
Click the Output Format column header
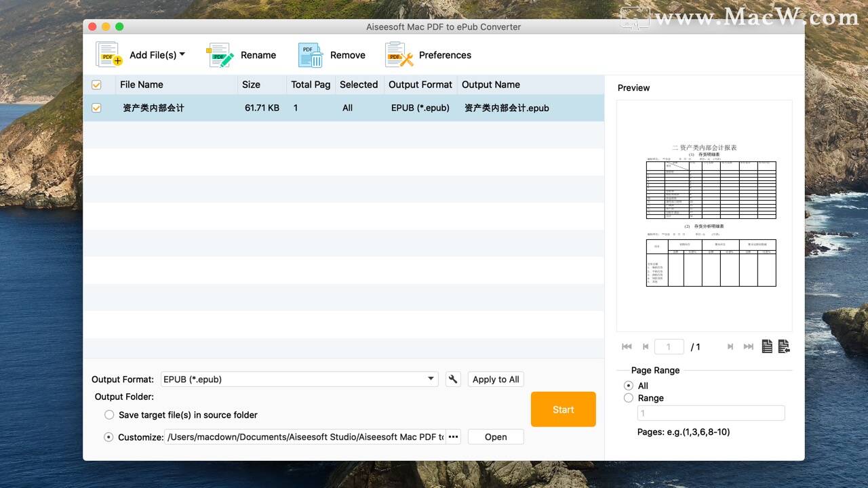[420, 85]
